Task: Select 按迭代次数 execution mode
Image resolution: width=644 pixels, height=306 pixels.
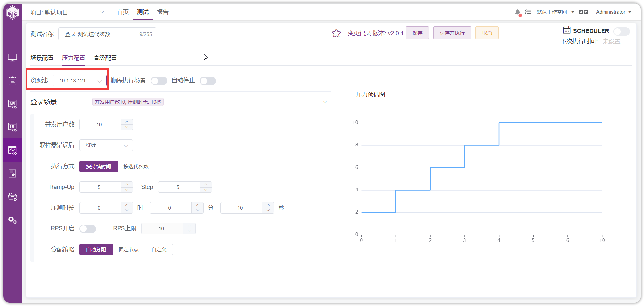Action: [136, 166]
